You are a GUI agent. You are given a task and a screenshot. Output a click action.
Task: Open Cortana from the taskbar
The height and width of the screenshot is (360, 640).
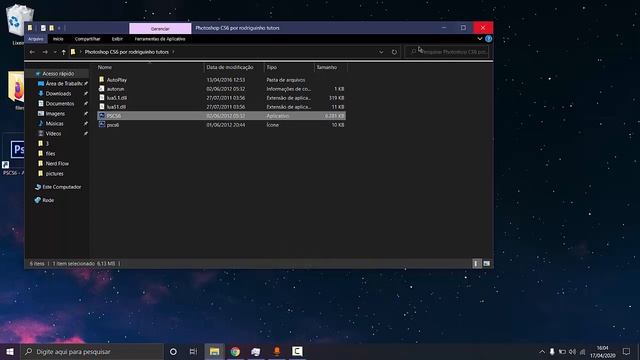pyautogui.click(x=173, y=351)
